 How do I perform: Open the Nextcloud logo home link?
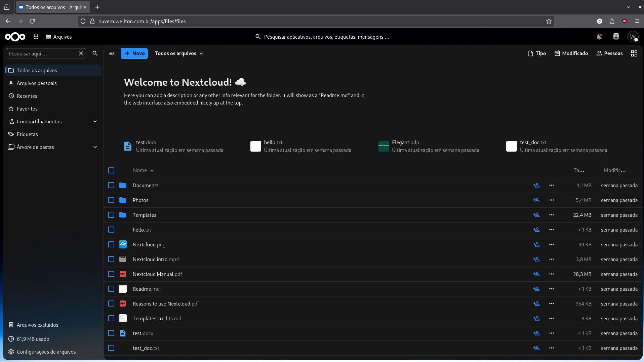[15, 37]
